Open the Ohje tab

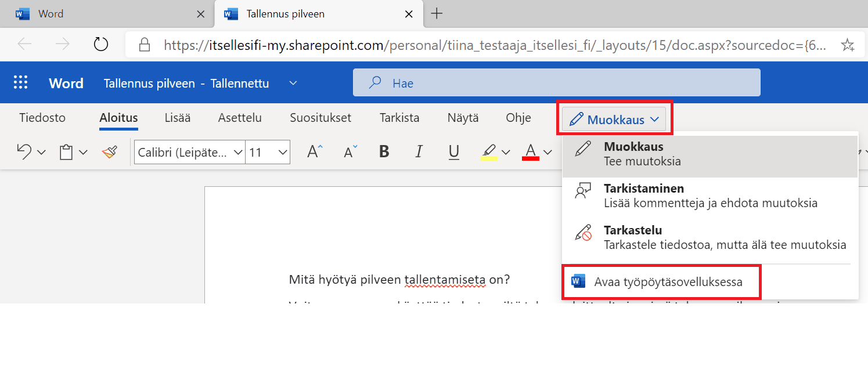tap(518, 118)
